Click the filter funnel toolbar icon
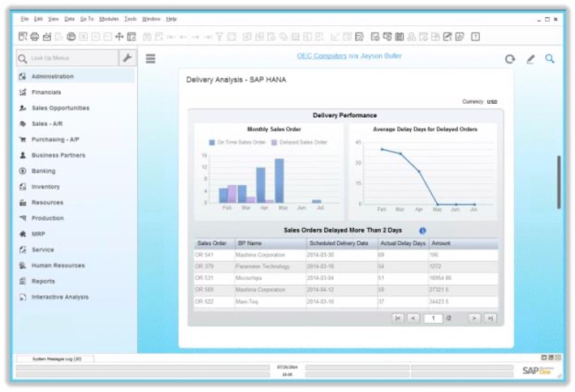Image resolution: width=575 pixels, height=392 pixels. (219, 37)
